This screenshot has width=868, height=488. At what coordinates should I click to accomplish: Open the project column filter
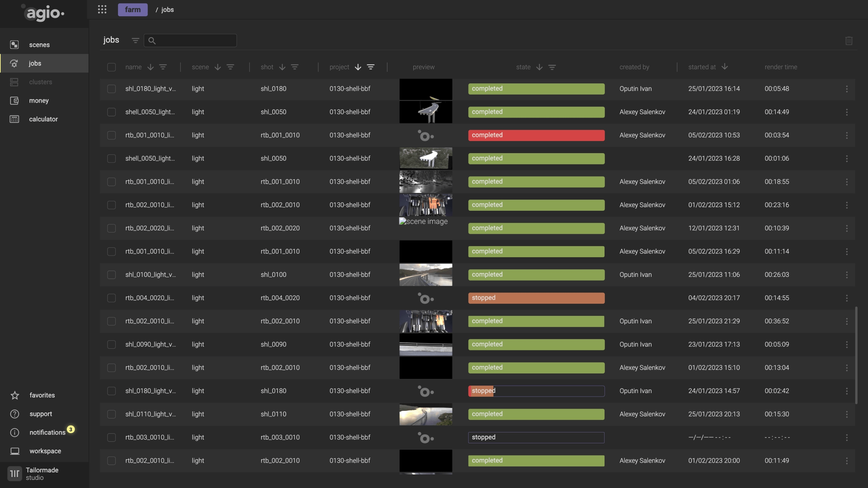371,67
